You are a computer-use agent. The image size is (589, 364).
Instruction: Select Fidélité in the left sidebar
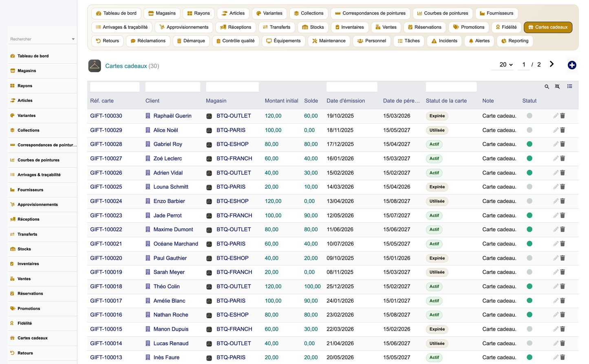pos(24,323)
